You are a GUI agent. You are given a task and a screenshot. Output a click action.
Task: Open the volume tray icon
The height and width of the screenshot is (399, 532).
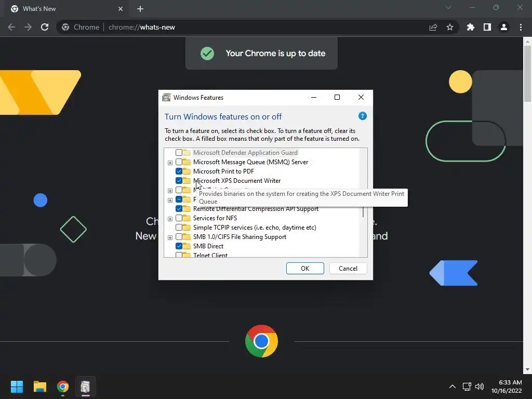coord(480,387)
